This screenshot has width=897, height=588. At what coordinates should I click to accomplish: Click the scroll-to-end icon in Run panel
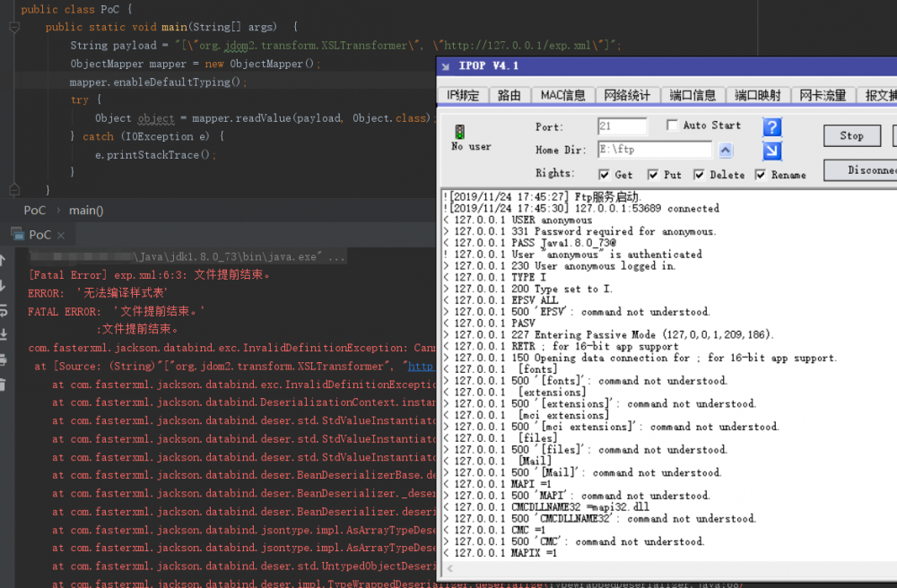tap(3, 334)
